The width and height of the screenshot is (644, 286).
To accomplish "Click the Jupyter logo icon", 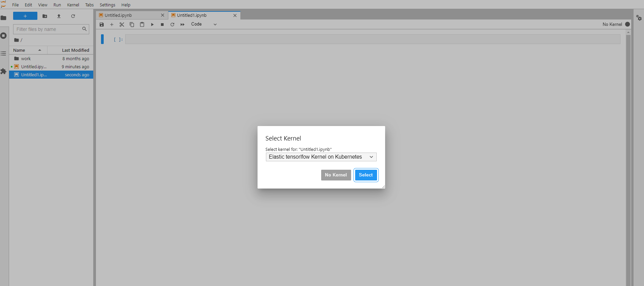I will pos(3,4).
